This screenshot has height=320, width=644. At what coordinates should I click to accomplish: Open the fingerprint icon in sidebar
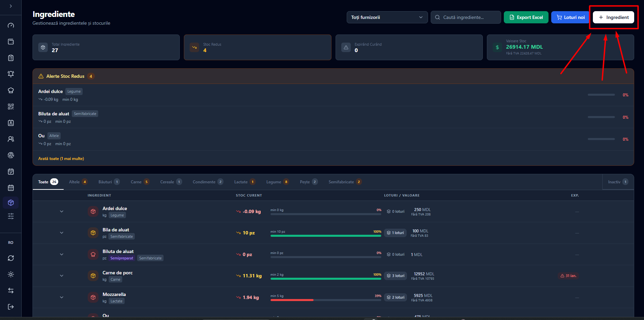[x=11, y=155]
